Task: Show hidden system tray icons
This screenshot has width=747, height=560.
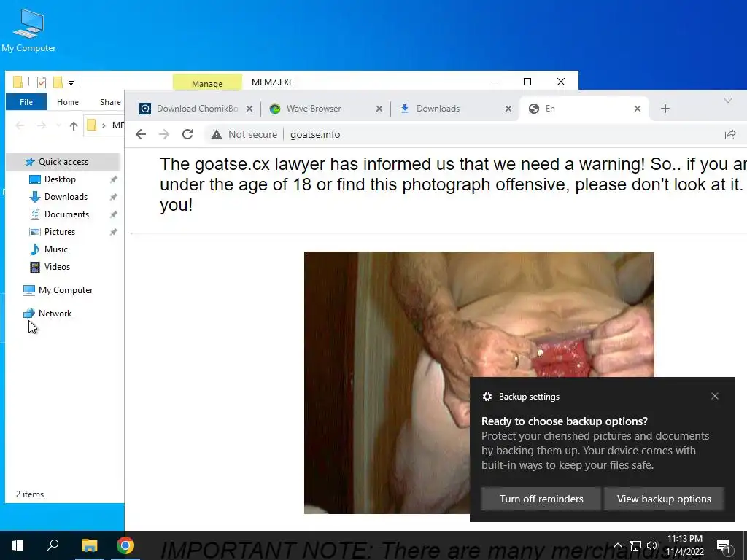Action: click(x=617, y=545)
